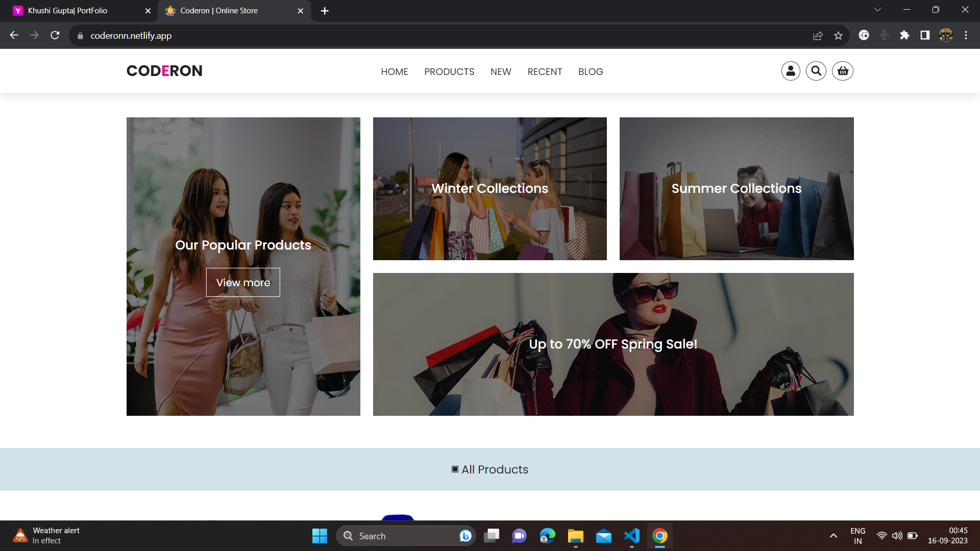Open the user account icon
This screenshot has width=980, height=551.
point(791,71)
